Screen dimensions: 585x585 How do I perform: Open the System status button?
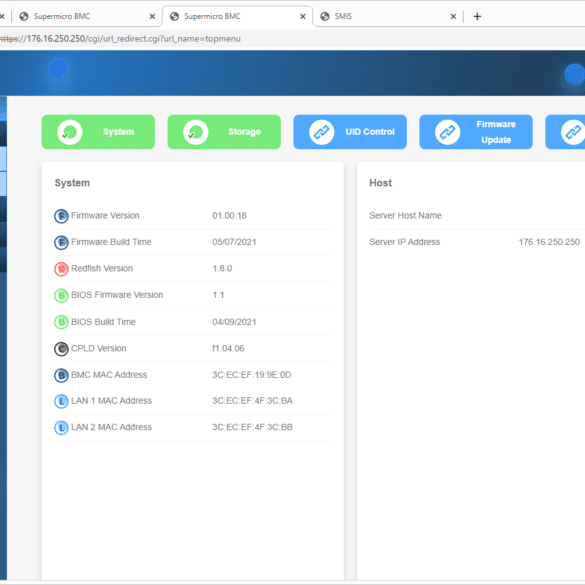98,132
